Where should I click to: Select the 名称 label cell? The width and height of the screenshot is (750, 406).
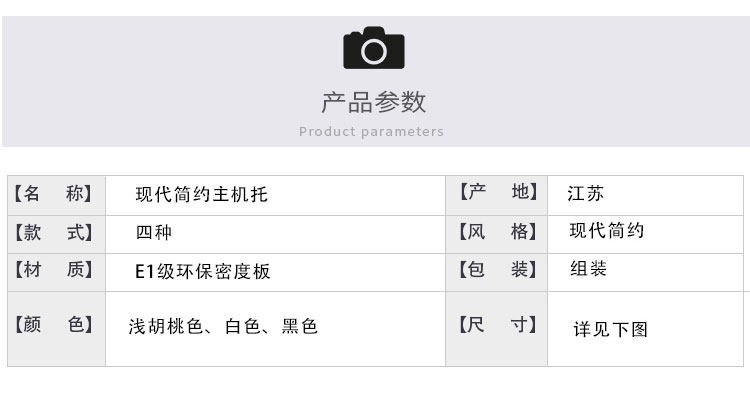tap(56, 193)
